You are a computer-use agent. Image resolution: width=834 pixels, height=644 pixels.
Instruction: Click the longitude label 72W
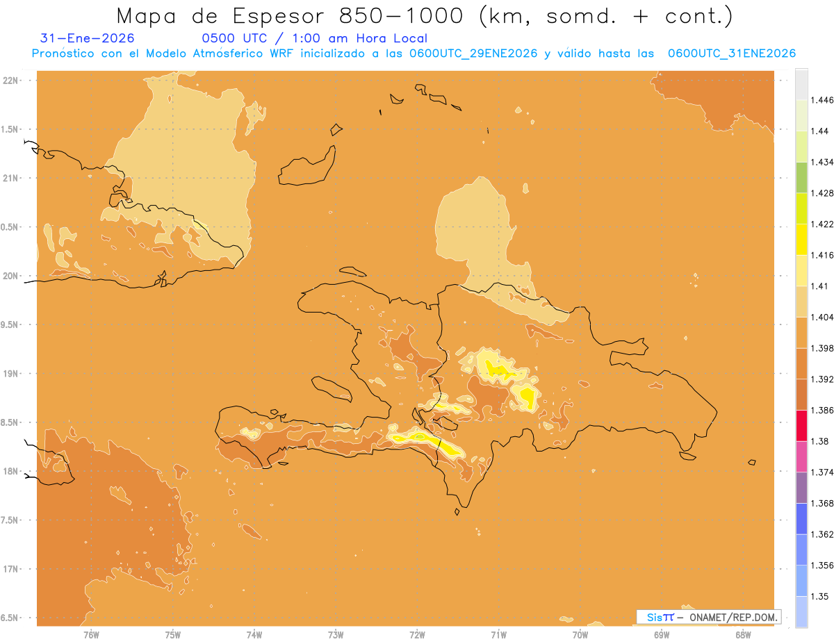click(417, 634)
